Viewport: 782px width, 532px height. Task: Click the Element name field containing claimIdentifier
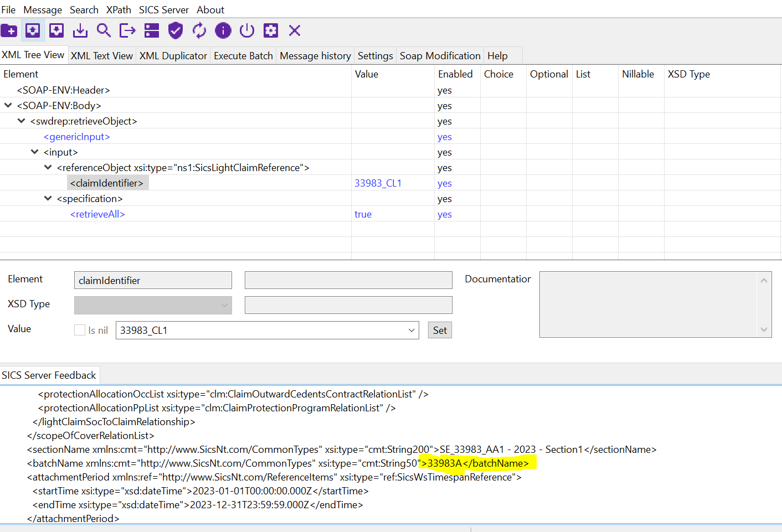coord(153,280)
